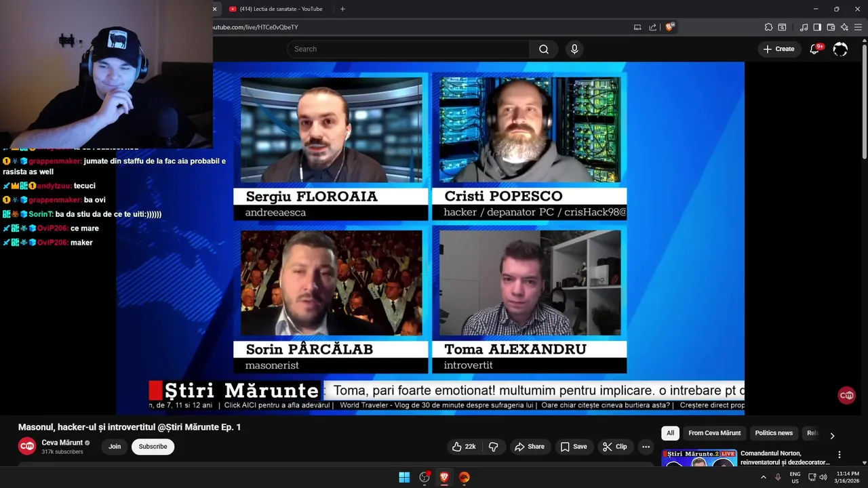
Task: Click the Create button
Action: coord(778,49)
